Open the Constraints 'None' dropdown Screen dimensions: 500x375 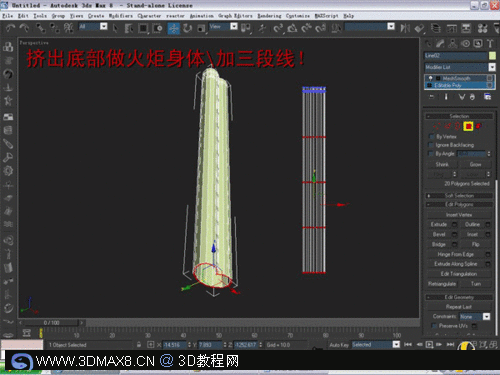click(487, 316)
